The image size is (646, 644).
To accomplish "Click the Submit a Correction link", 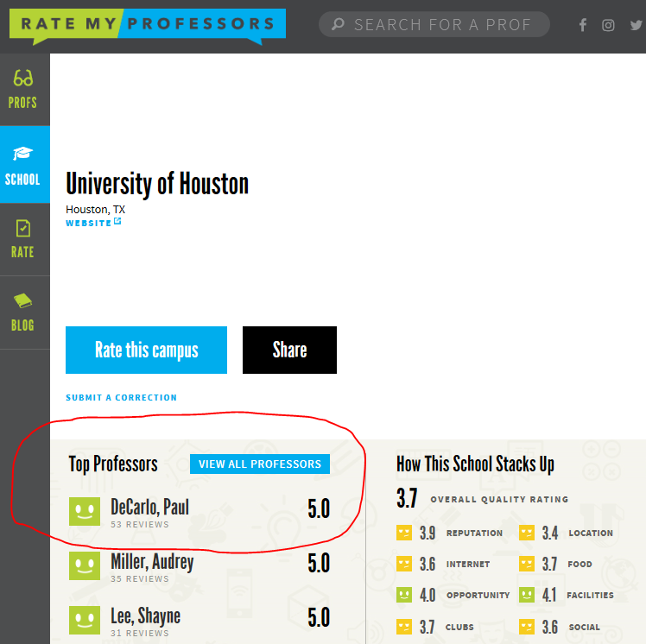I will [x=121, y=398].
